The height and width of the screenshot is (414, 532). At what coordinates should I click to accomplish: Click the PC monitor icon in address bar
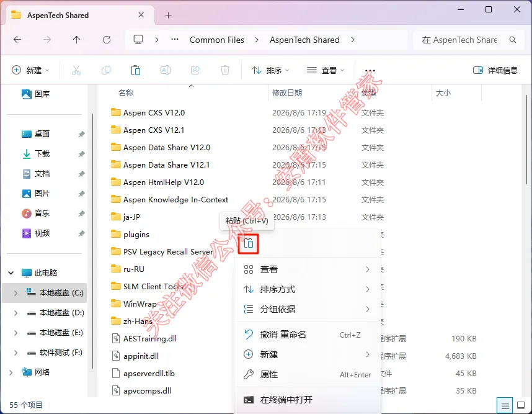(138, 40)
